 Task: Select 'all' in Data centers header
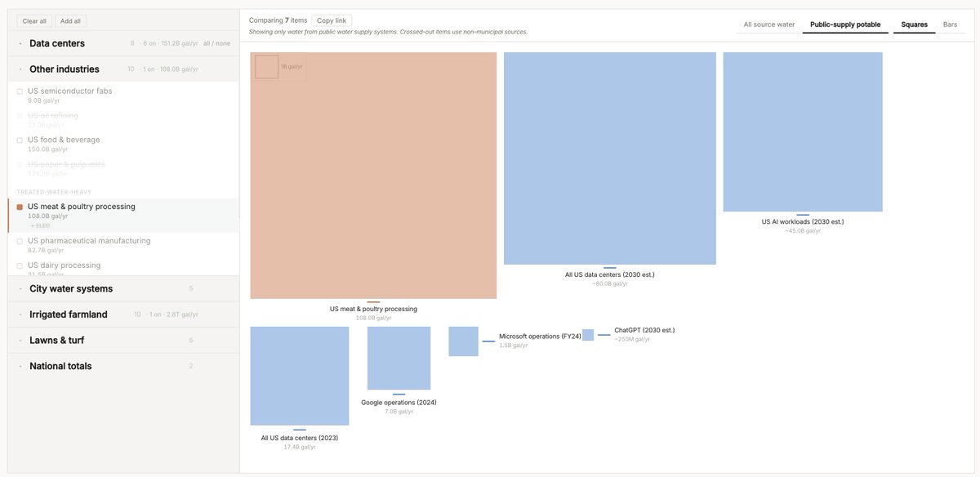[207, 43]
